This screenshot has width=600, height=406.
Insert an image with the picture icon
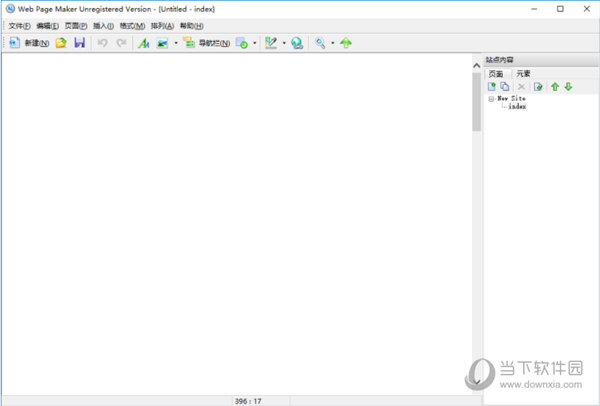[163, 43]
